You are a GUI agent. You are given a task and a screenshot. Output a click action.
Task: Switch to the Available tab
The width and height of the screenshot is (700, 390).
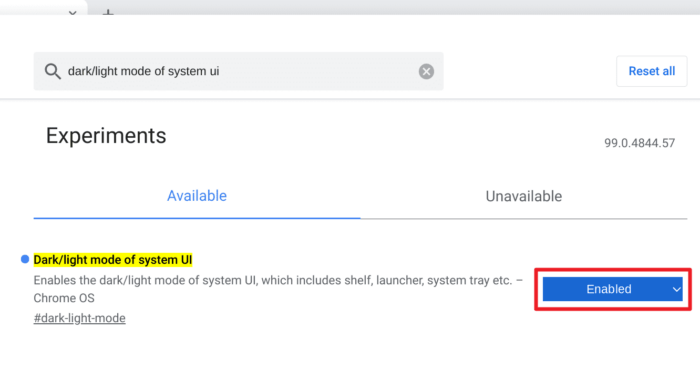point(197,196)
